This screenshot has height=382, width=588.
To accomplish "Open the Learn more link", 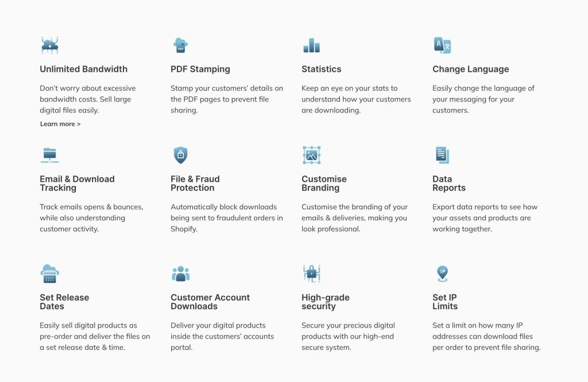I will click(x=60, y=124).
